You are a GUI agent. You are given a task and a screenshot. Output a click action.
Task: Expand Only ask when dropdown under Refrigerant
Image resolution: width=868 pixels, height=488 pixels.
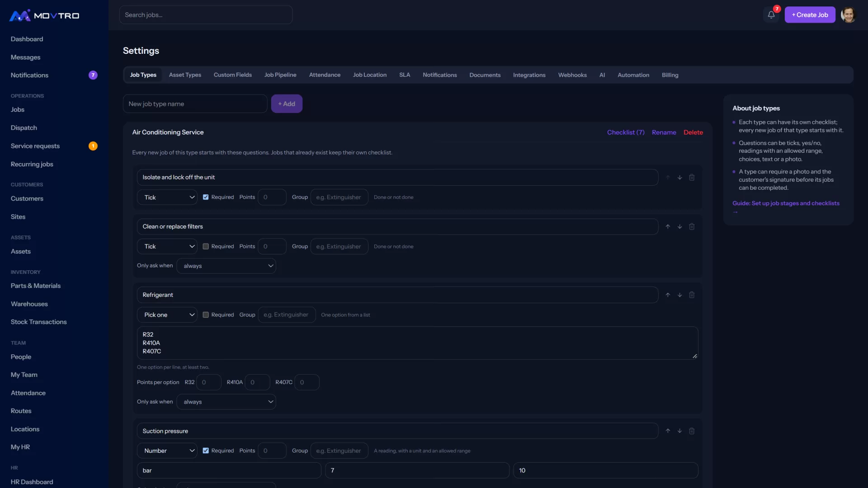[x=226, y=402]
